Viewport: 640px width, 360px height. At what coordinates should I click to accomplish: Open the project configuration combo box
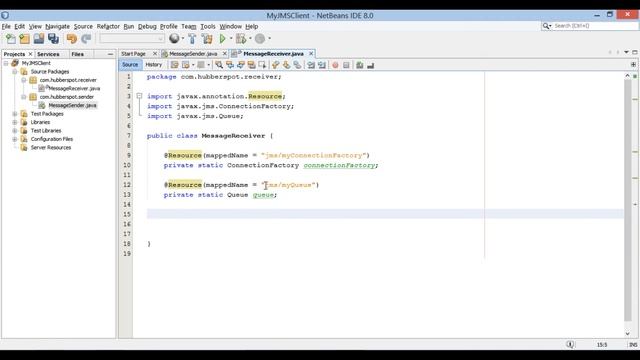click(x=132, y=39)
